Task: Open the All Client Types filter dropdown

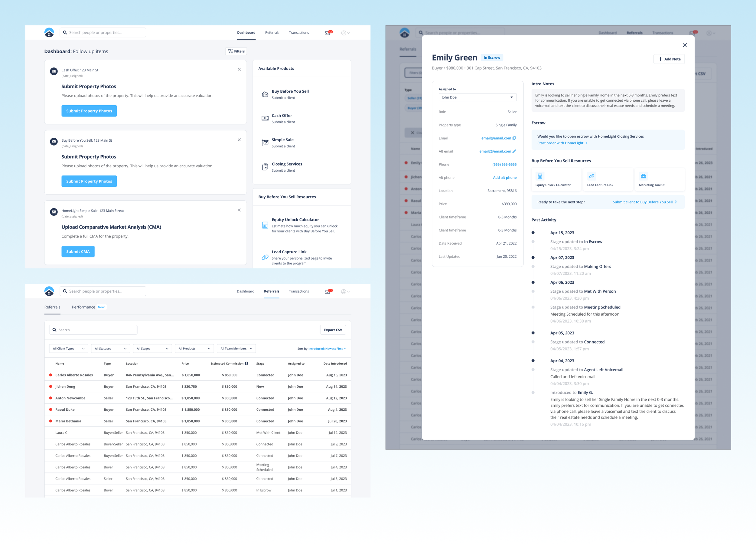Action: click(x=69, y=349)
